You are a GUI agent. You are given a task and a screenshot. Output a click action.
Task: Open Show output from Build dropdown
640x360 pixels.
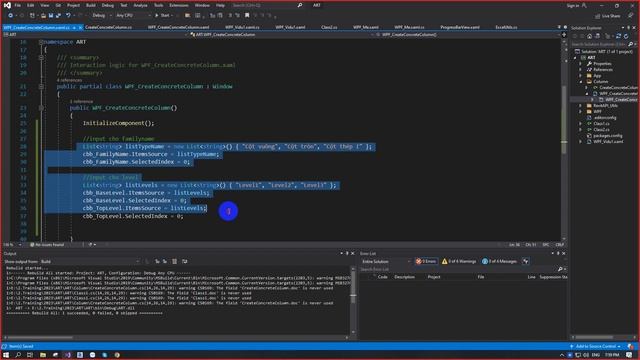(90, 262)
